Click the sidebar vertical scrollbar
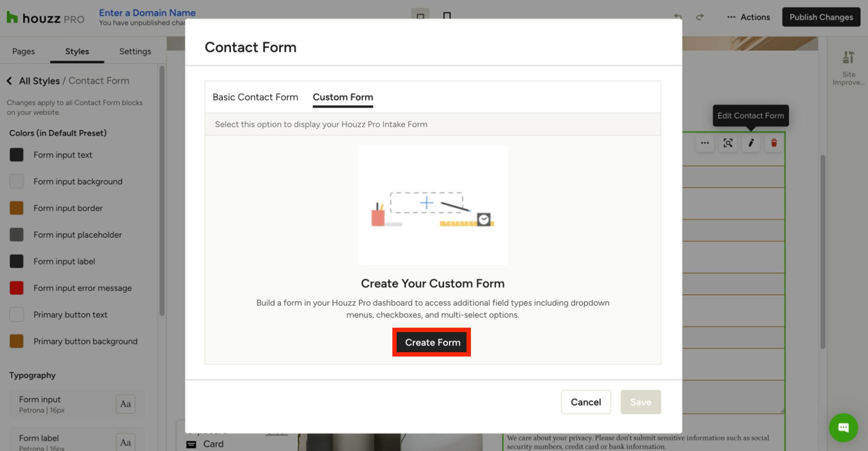 (x=162, y=191)
